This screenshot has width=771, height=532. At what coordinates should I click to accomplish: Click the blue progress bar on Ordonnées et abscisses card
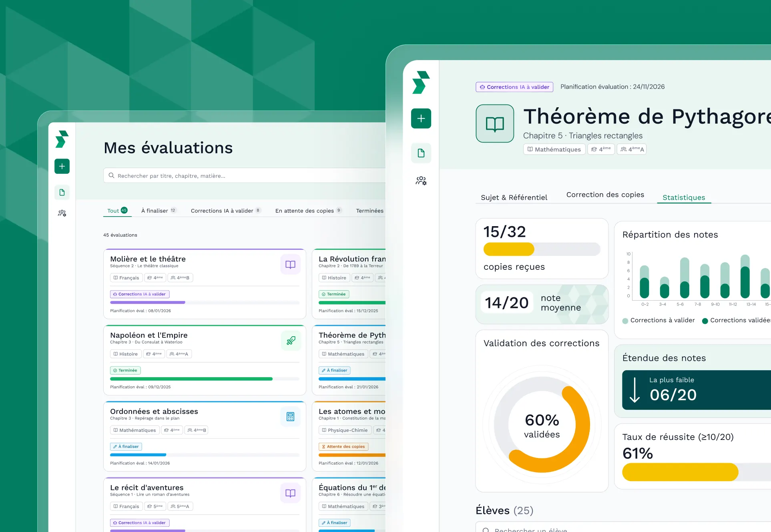click(138, 455)
